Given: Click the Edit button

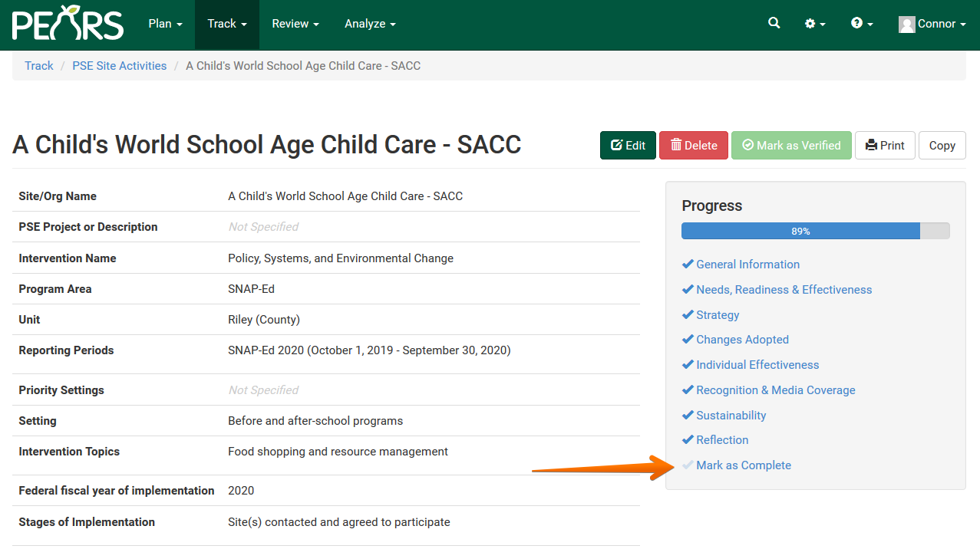Looking at the screenshot, I should 628,146.
